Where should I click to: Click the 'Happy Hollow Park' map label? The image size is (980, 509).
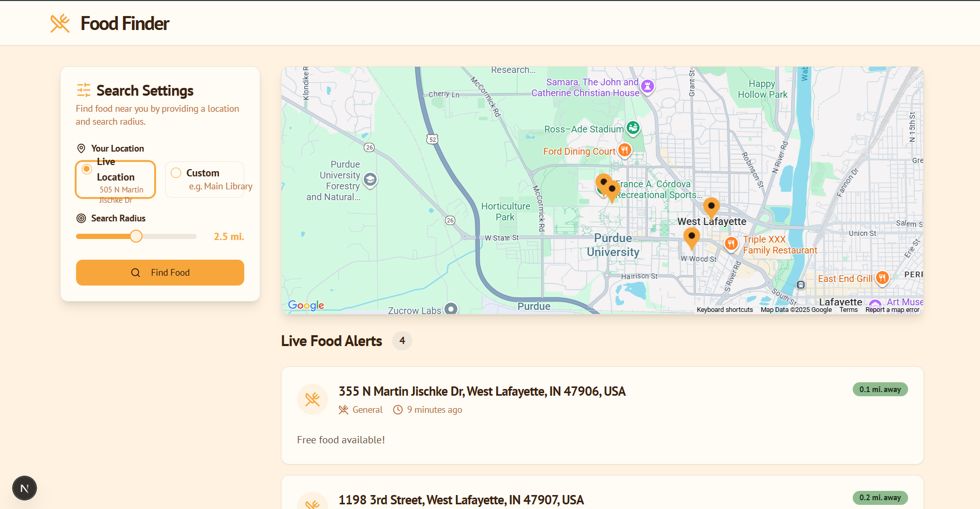click(x=763, y=89)
